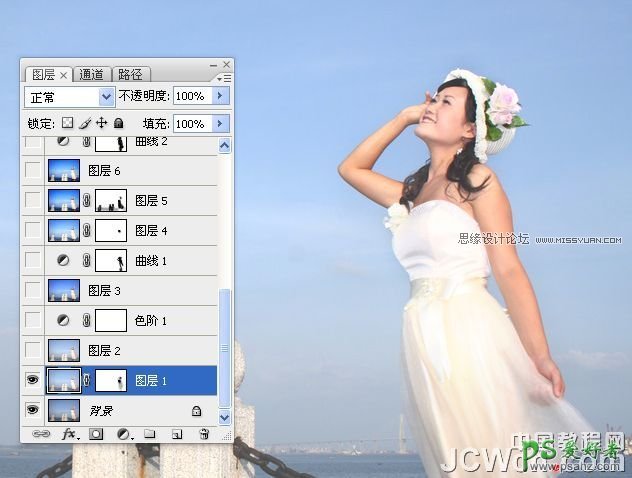The width and height of the screenshot is (632, 478).
Task: Create a new layer icon
Action: [176, 434]
